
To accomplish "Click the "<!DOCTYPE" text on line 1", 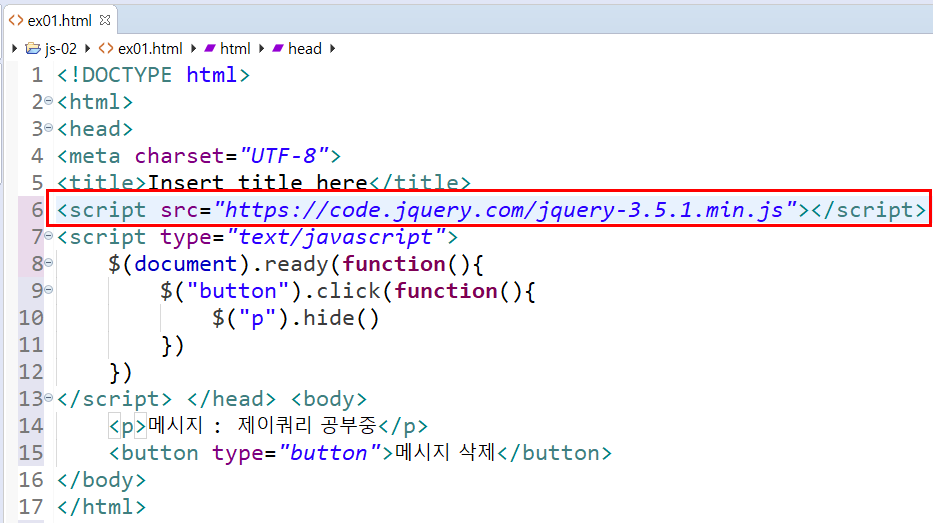I will click(114, 75).
